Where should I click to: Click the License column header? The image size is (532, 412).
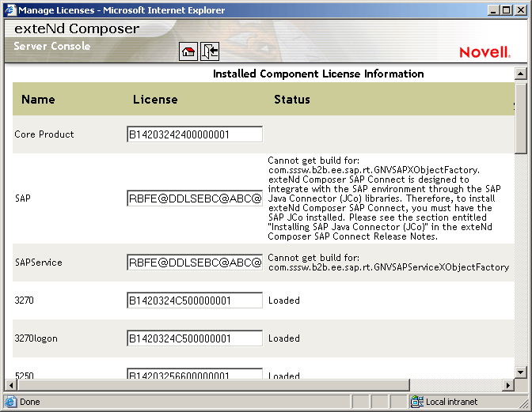coord(155,100)
